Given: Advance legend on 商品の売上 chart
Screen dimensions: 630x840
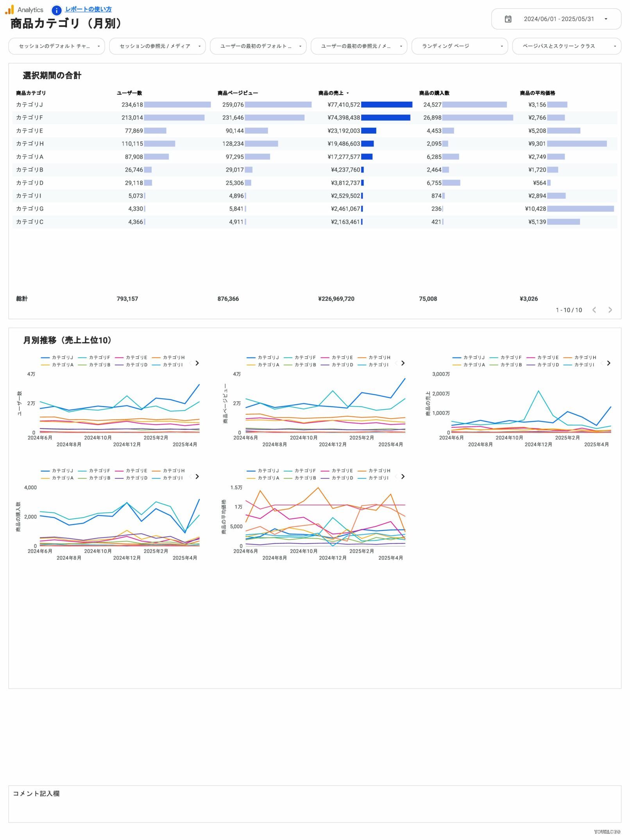Looking at the screenshot, I should (x=609, y=363).
